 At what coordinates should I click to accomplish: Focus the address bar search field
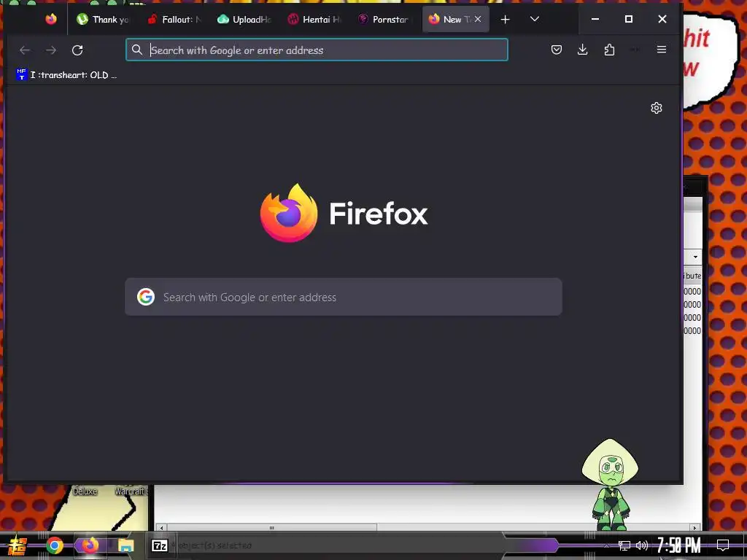pyautogui.click(x=317, y=50)
